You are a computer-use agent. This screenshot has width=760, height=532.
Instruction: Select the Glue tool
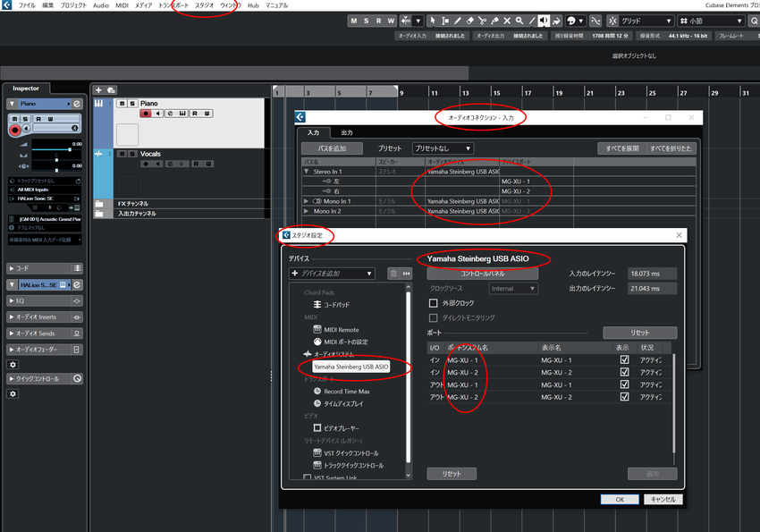click(x=494, y=21)
